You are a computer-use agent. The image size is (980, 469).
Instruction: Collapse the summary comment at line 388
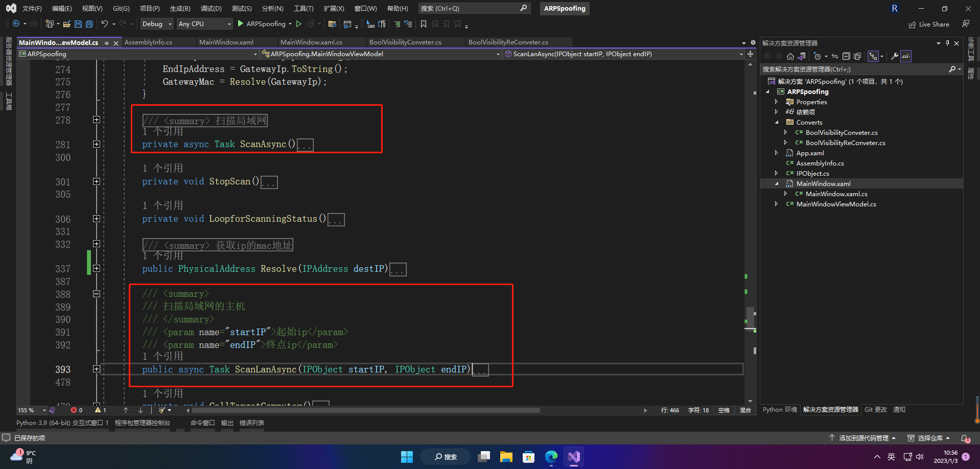point(96,294)
